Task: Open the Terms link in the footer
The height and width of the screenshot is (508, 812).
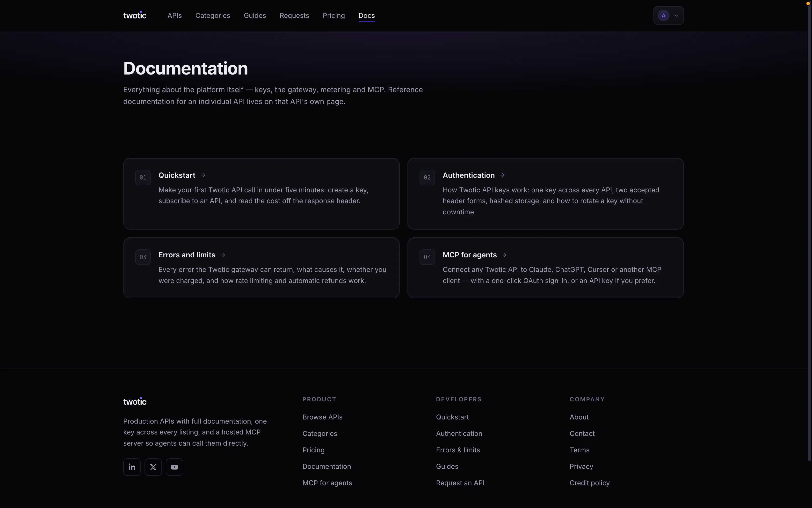Action: coord(580,450)
